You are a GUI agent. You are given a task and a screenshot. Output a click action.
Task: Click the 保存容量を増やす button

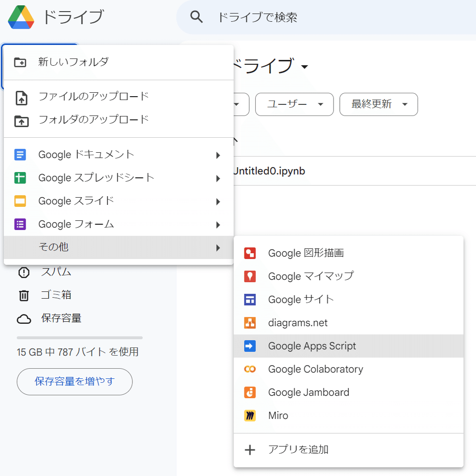pyautogui.click(x=75, y=382)
